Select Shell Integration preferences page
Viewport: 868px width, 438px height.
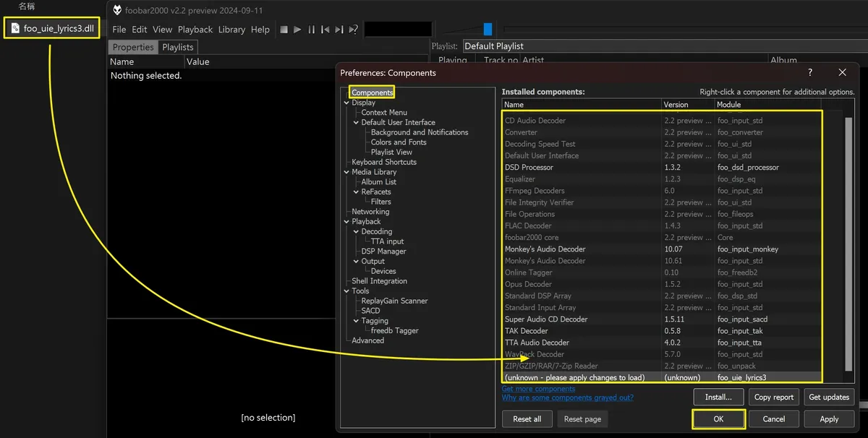(x=379, y=281)
